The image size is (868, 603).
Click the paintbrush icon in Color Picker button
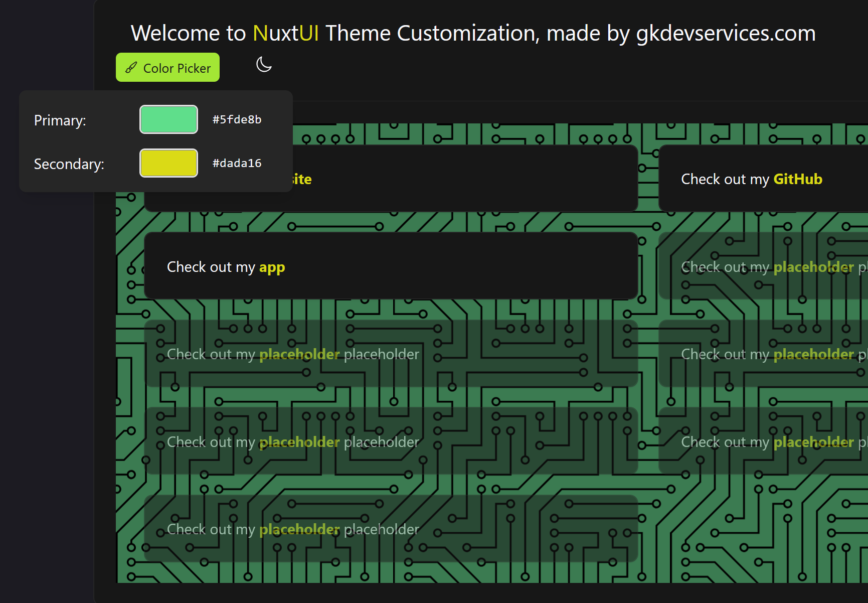(x=131, y=68)
